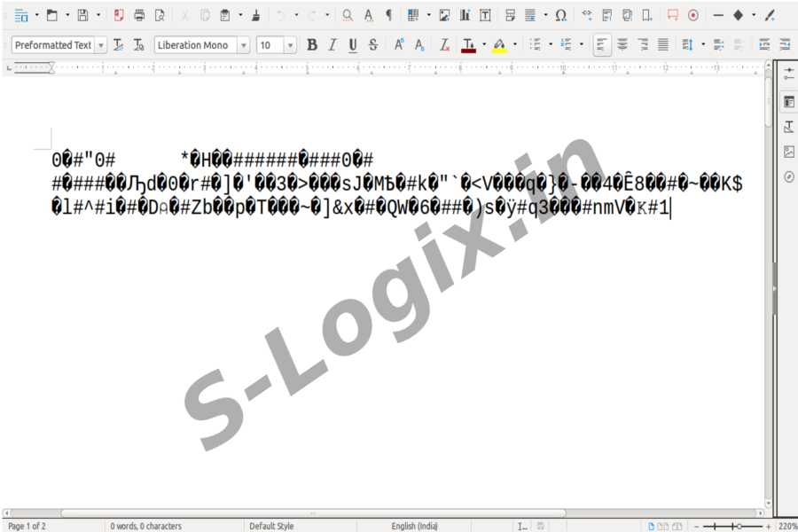Increase indent
The image size is (798, 532).
coord(764,45)
